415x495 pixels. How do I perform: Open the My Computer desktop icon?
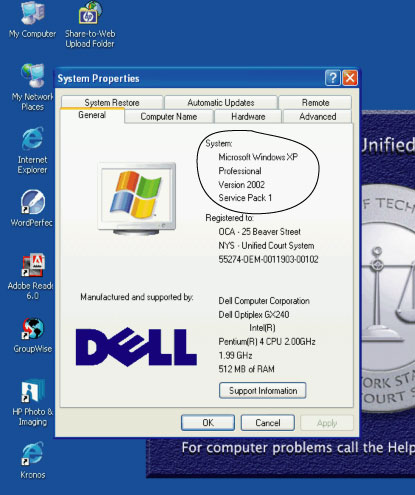(32, 20)
